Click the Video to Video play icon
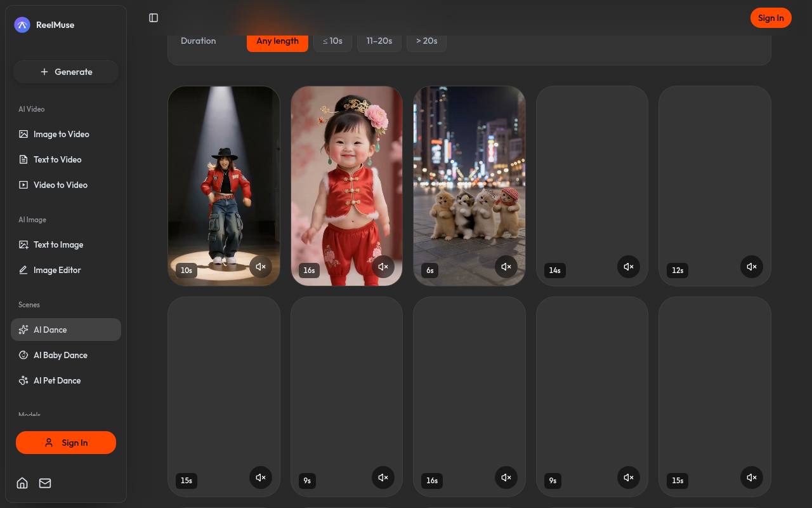 coord(23,185)
